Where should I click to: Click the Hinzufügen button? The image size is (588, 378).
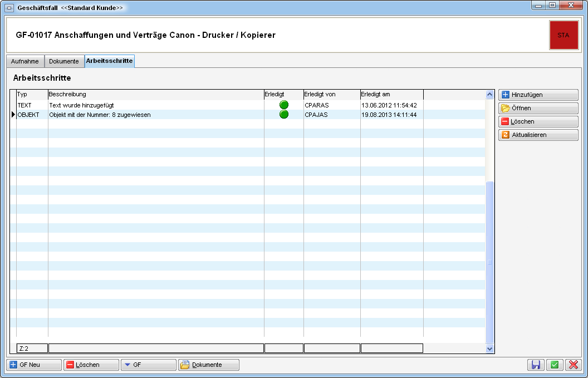(x=538, y=95)
